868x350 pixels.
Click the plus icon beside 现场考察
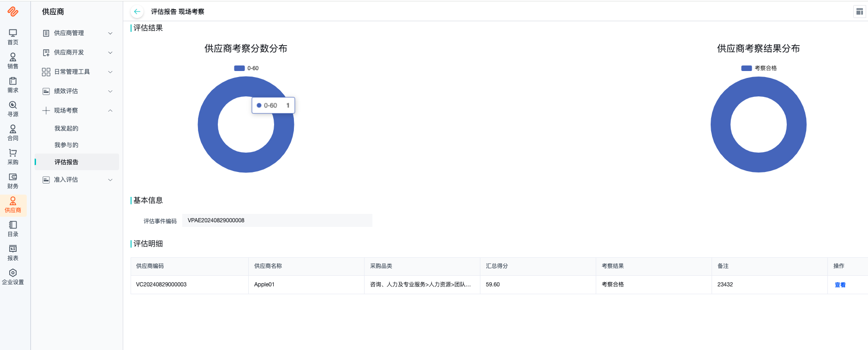(x=46, y=111)
